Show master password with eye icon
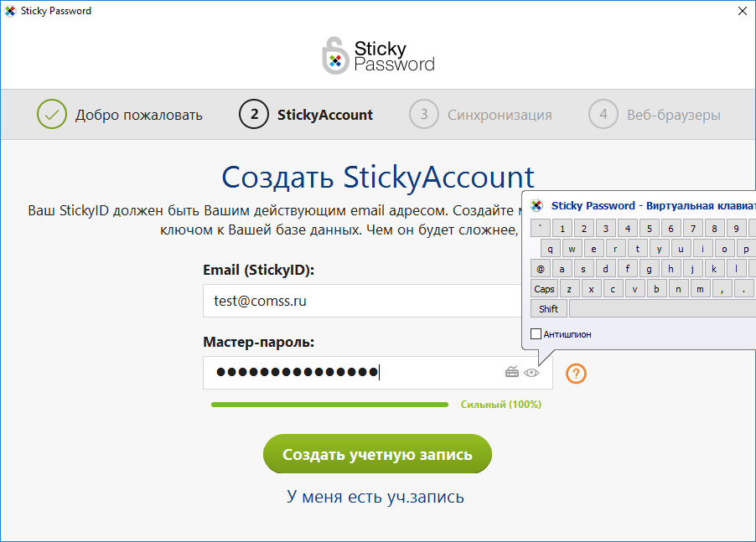 [x=531, y=373]
